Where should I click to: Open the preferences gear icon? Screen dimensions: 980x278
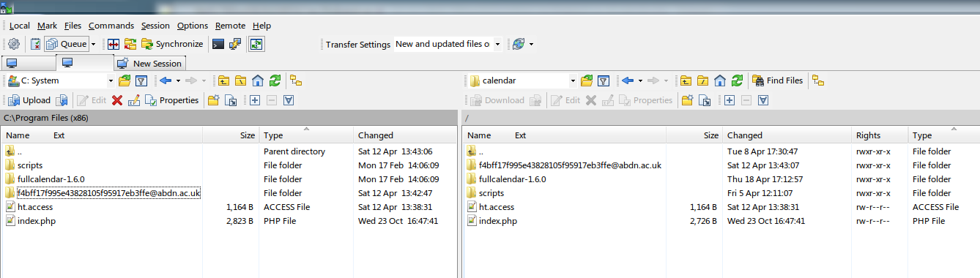13,44
